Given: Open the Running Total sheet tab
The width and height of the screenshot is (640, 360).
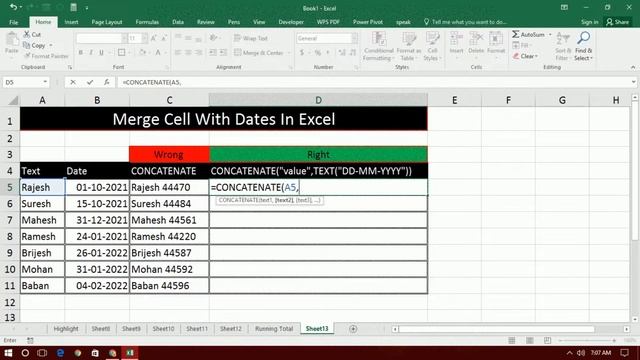Looking at the screenshot, I should pos(274,329).
